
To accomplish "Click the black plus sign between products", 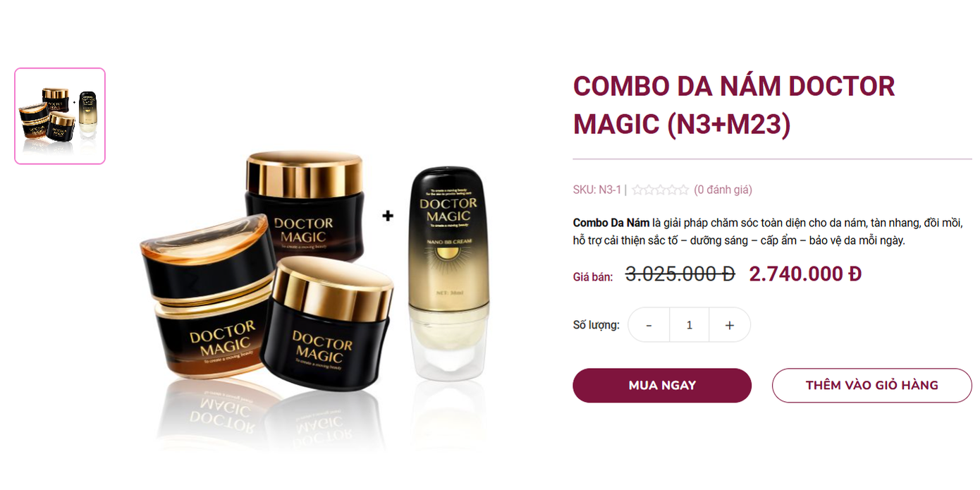I will point(388,216).
